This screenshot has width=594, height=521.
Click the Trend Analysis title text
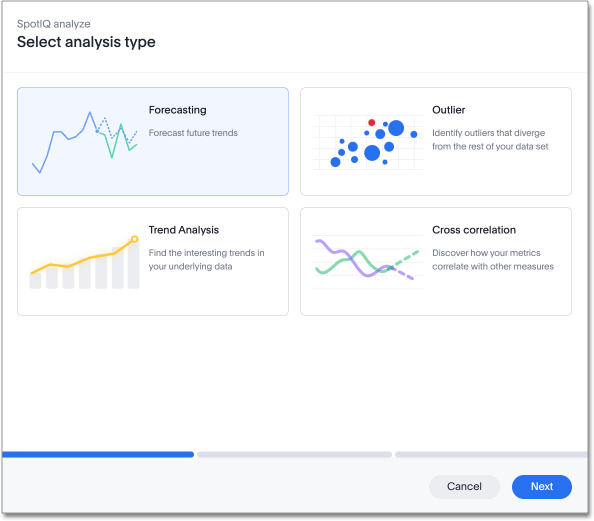[184, 230]
